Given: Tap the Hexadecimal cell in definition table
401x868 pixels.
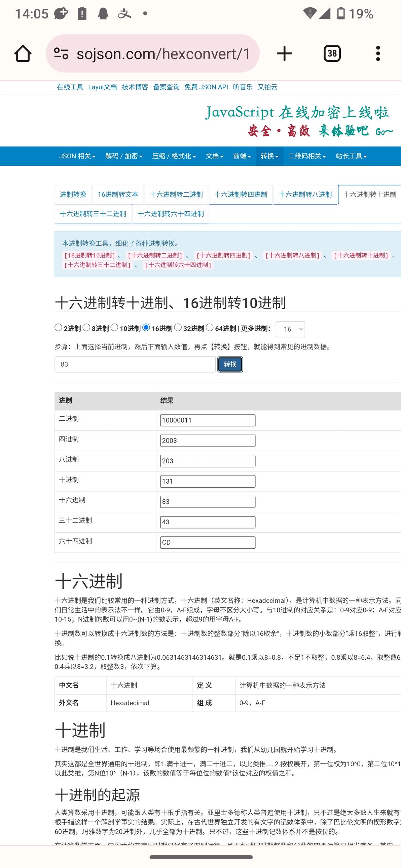Looking at the screenshot, I should pos(149,703).
